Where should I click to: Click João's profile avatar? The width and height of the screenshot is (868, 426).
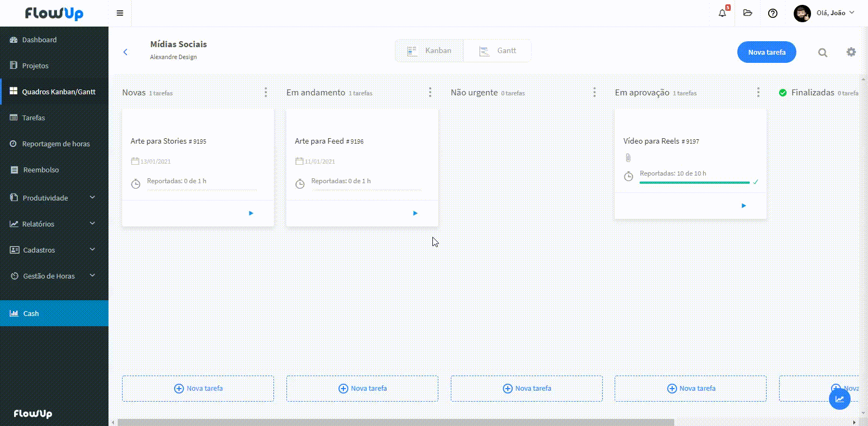click(x=802, y=13)
